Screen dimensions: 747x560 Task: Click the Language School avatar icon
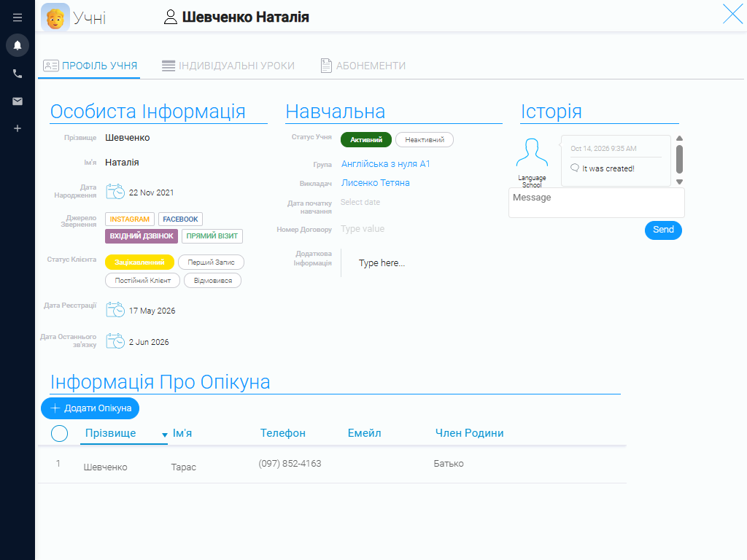click(x=532, y=152)
